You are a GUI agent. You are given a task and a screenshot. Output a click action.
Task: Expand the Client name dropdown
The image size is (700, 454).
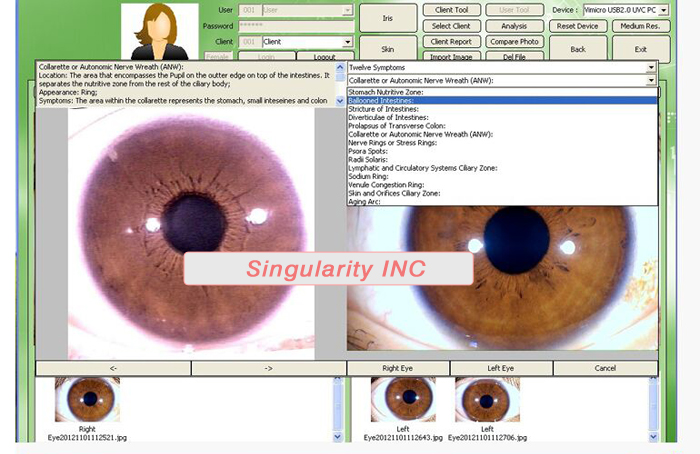[x=348, y=42]
